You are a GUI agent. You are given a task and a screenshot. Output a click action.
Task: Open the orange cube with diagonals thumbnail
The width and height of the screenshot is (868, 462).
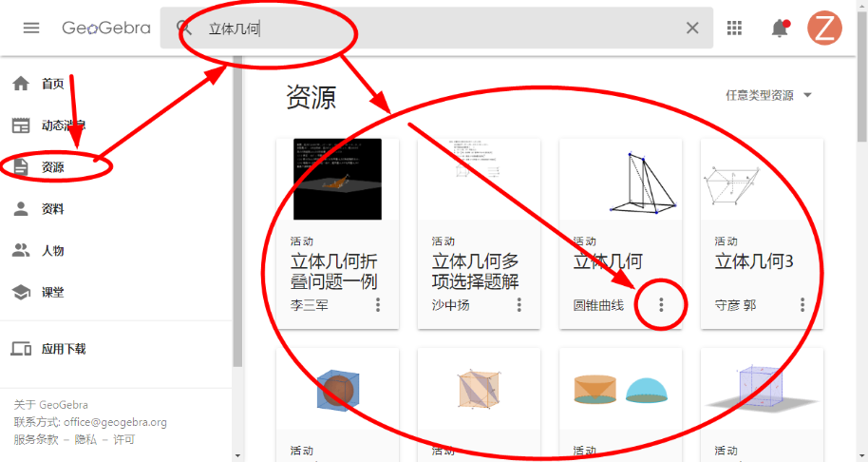(x=479, y=390)
